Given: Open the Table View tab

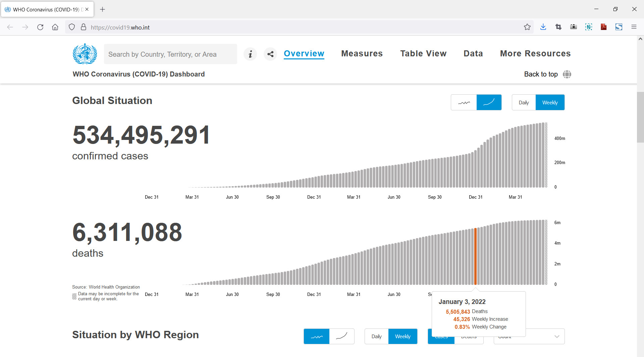Looking at the screenshot, I should pyautogui.click(x=423, y=54).
